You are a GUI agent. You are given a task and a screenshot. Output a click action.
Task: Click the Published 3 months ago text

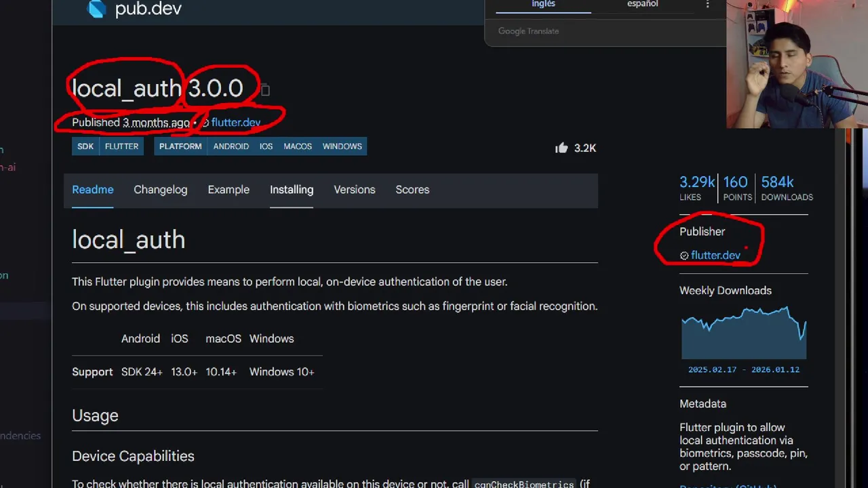coord(131,123)
